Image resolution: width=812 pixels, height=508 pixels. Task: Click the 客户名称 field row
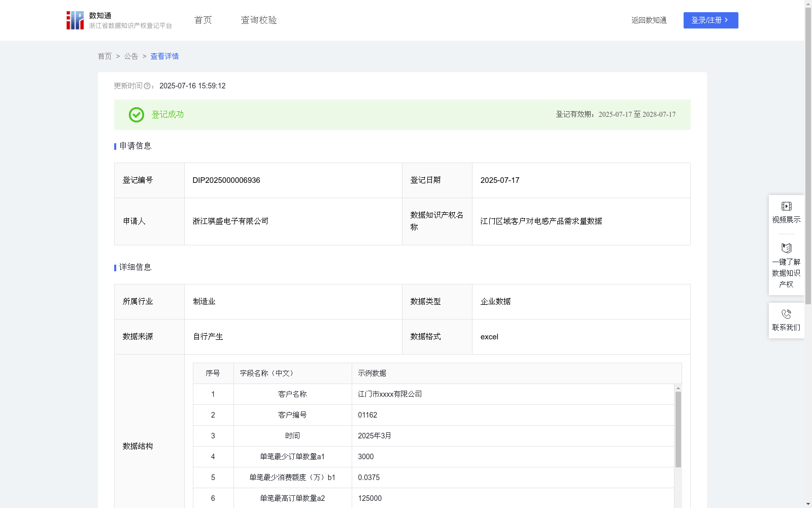coord(434,394)
